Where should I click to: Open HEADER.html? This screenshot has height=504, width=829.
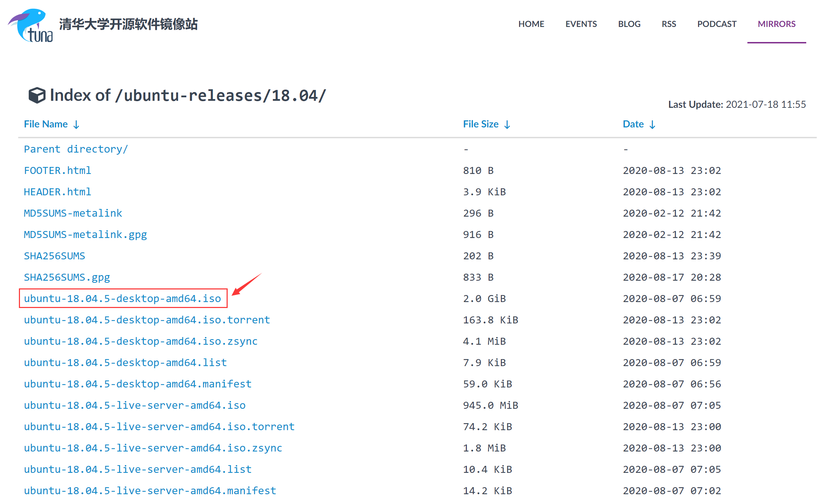57,192
